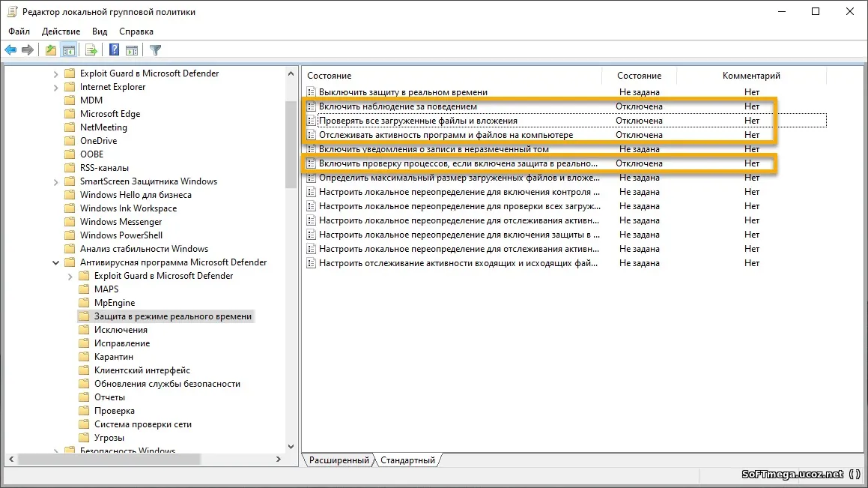Toggle the console tree pane icon
868x488 pixels.
click(x=68, y=49)
